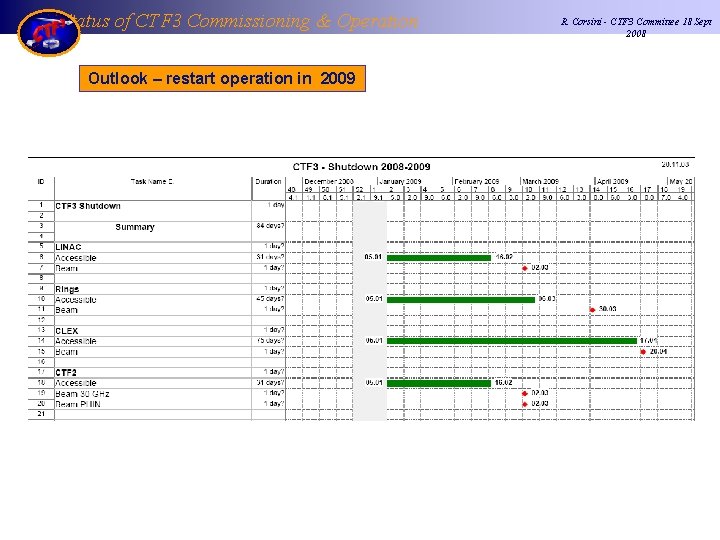The height and width of the screenshot is (540, 720).
Task: Click the 'Beam' task under LINAC
Action: pos(66,268)
